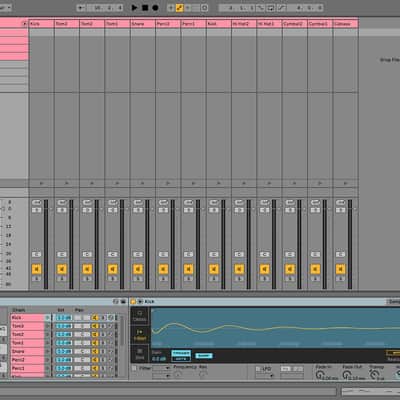Click the transport Stop button
The height and width of the screenshot is (400, 400).
point(145,7)
